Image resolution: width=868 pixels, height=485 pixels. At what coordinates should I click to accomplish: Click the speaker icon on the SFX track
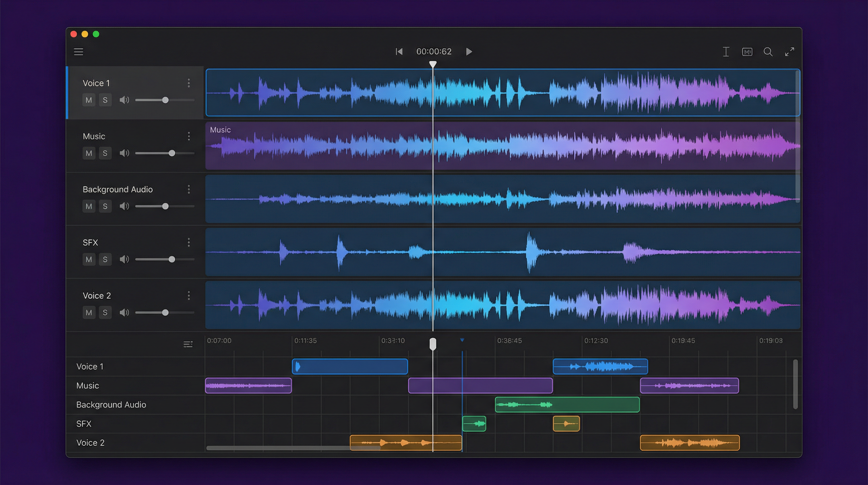124,259
